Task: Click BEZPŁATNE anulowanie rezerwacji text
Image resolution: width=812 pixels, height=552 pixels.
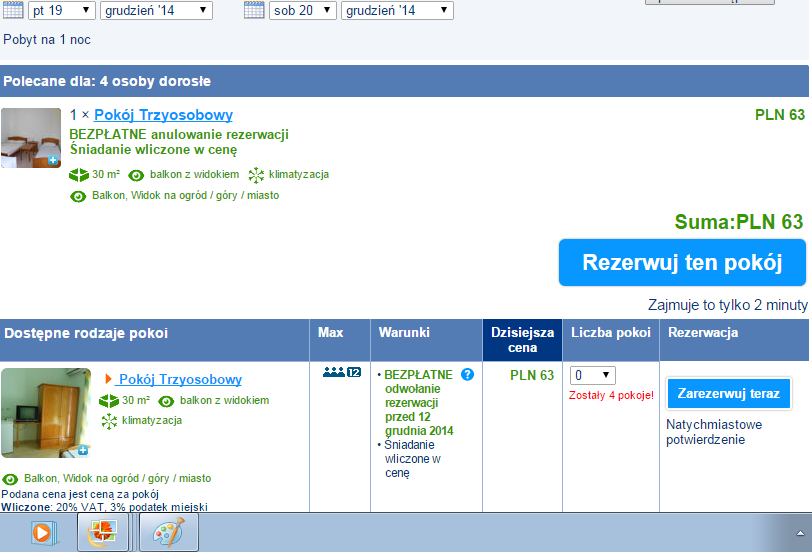Action: [x=179, y=135]
